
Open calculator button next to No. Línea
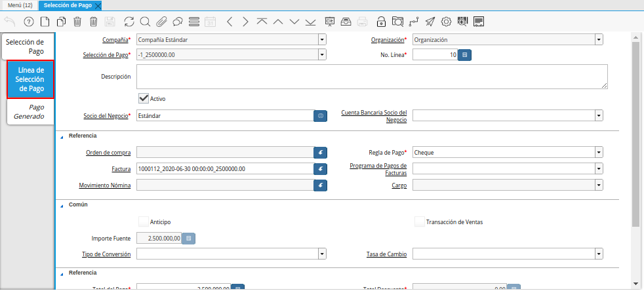click(x=464, y=54)
